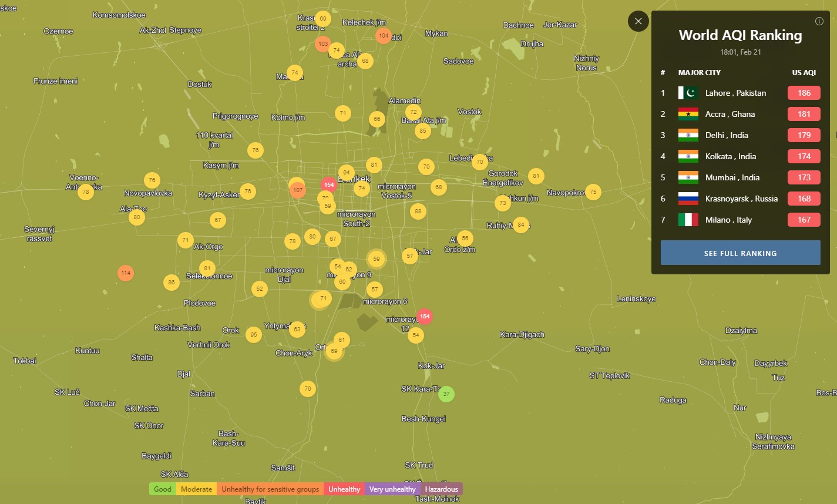The height and width of the screenshot is (504, 837).
Task: Click the 181 AQI badge for Accra
Action: tap(804, 114)
